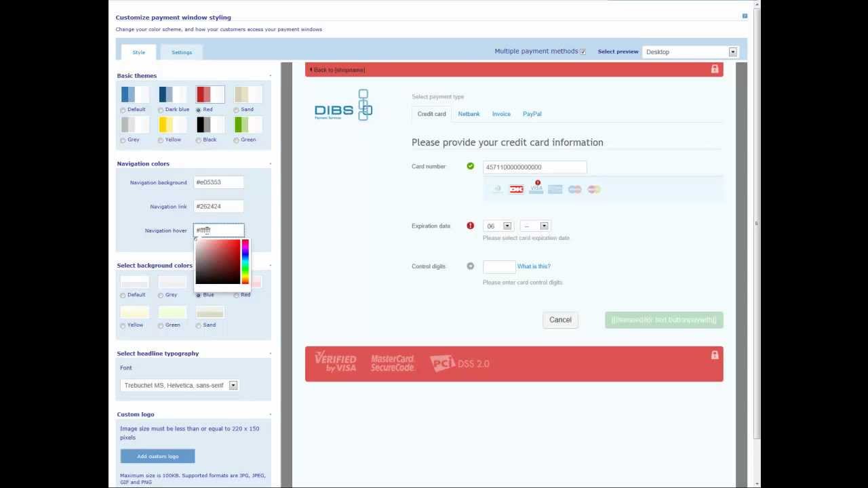Click the lock icon in bottom red footer
868x488 pixels.
[714, 354]
